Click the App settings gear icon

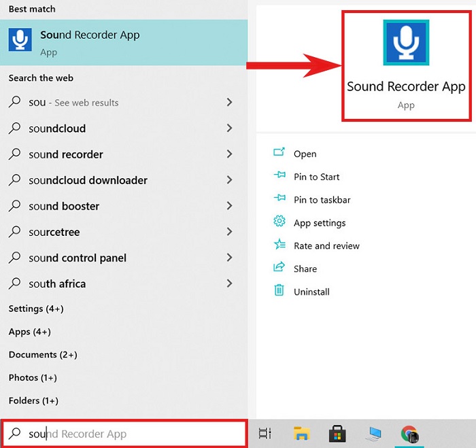coord(279,222)
